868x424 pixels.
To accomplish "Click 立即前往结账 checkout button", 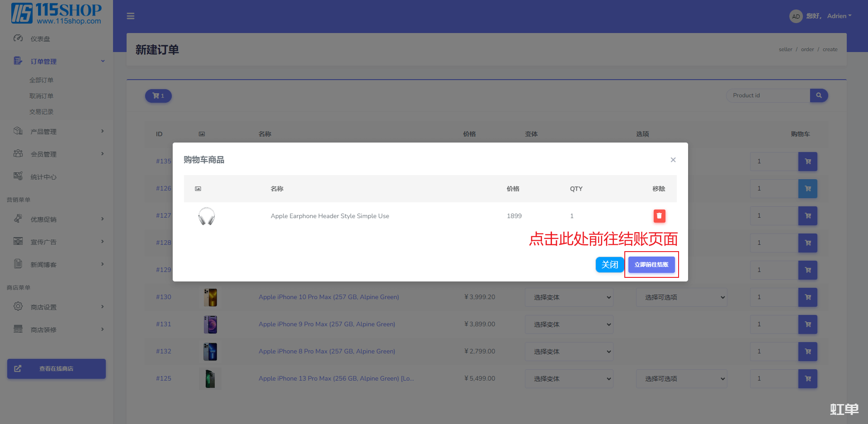I will [x=651, y=265].
